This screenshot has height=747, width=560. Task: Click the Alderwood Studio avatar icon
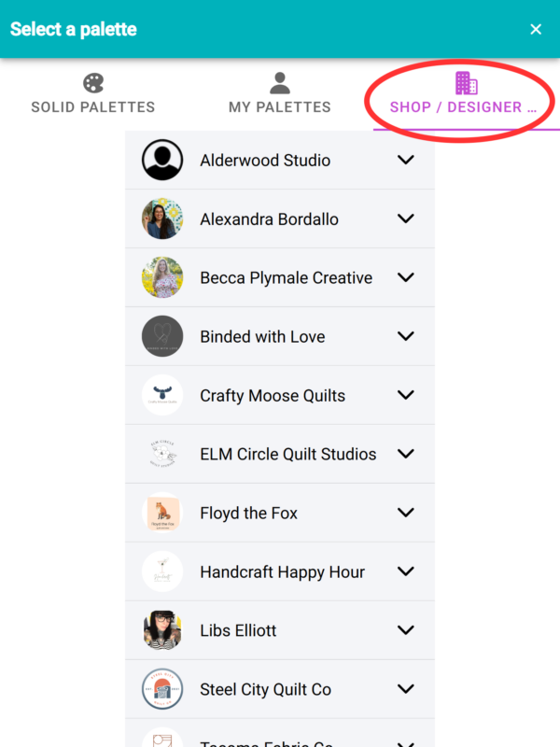[x=162, y=160]
